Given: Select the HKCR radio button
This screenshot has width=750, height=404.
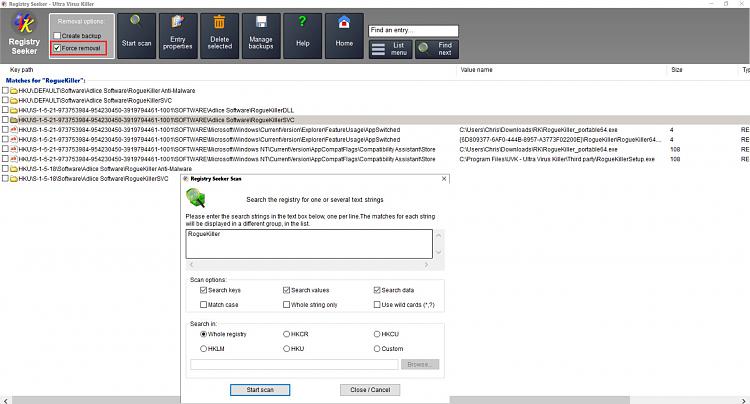Looking at the screenshot, I should (x=287, y=334).
